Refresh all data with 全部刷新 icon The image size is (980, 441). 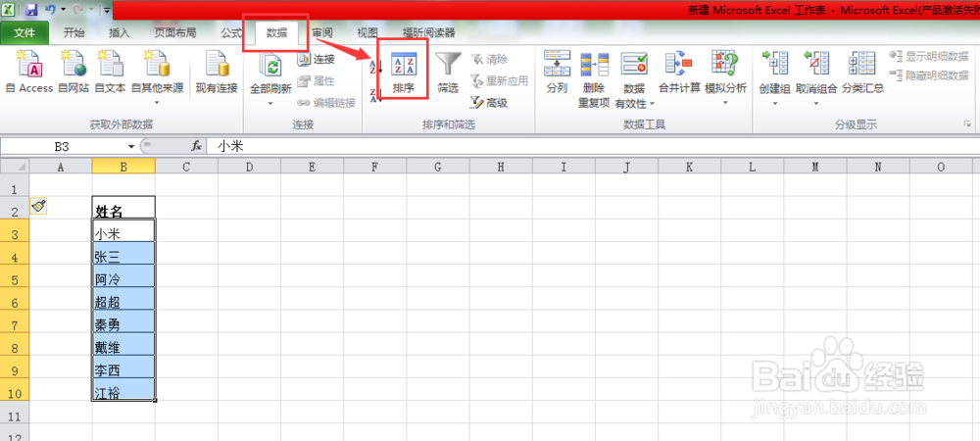tap(270, 67)
